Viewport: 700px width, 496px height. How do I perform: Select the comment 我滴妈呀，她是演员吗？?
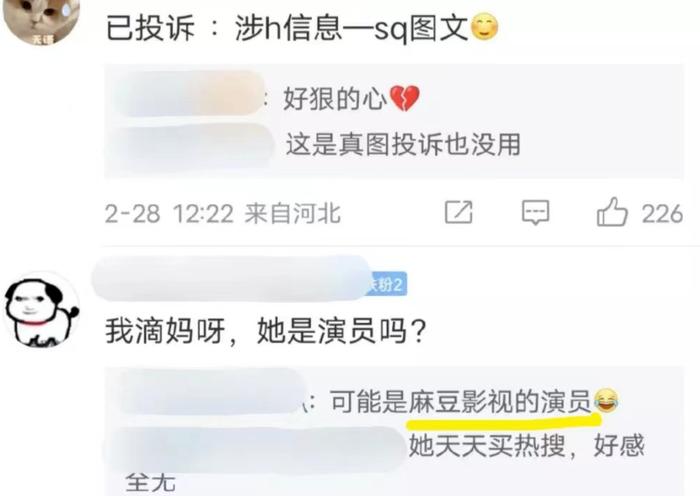tap(266, 332)
